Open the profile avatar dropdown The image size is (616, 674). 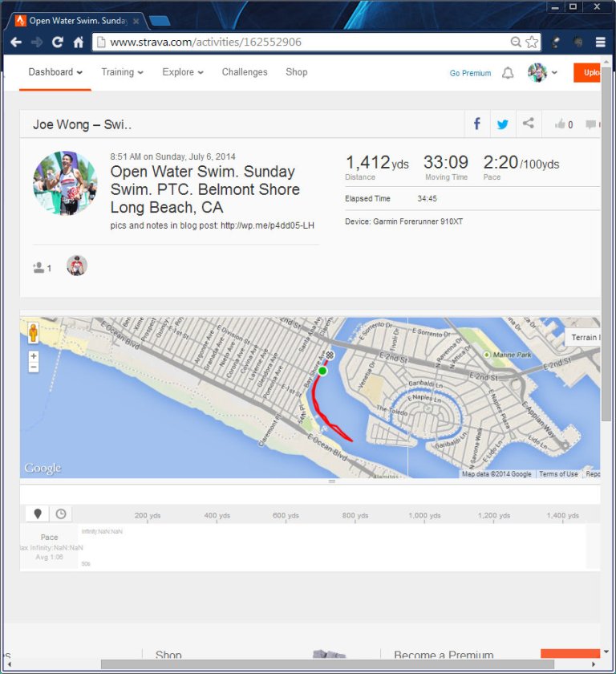(542, 73)
